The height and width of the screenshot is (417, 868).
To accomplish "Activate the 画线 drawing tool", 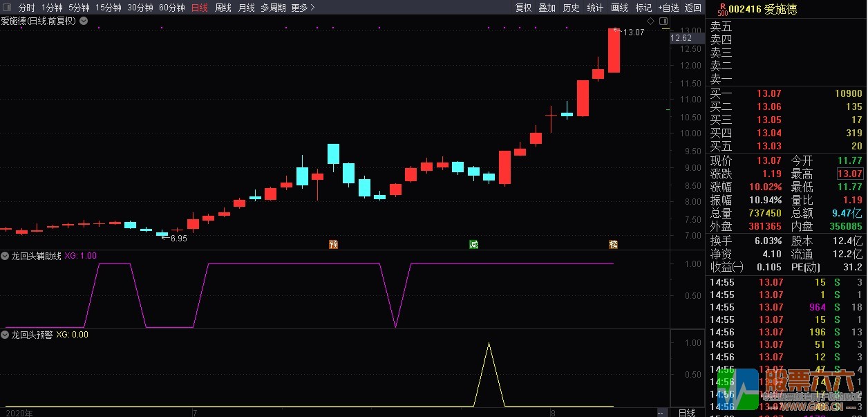I will pyautogui.click(x=619, y=8).
